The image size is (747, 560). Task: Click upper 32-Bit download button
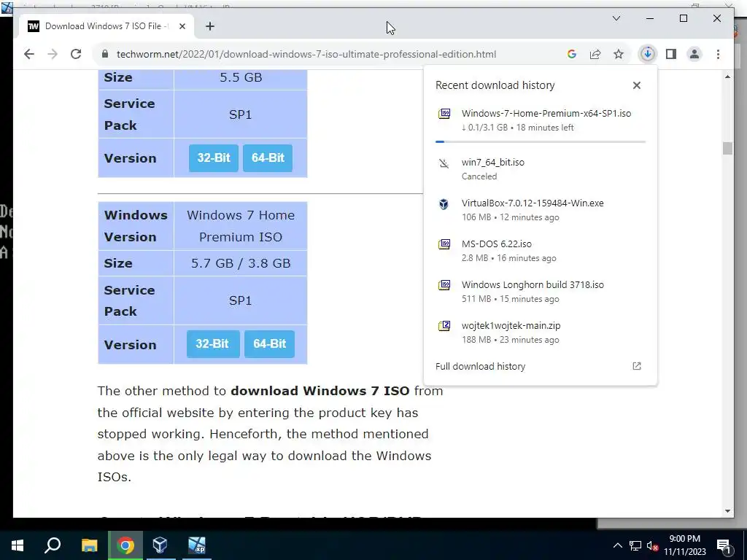tap(214, 157)
